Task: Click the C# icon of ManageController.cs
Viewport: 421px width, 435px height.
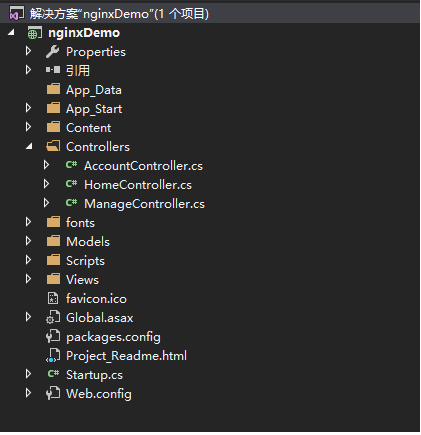Action: (x=71, y=203)
